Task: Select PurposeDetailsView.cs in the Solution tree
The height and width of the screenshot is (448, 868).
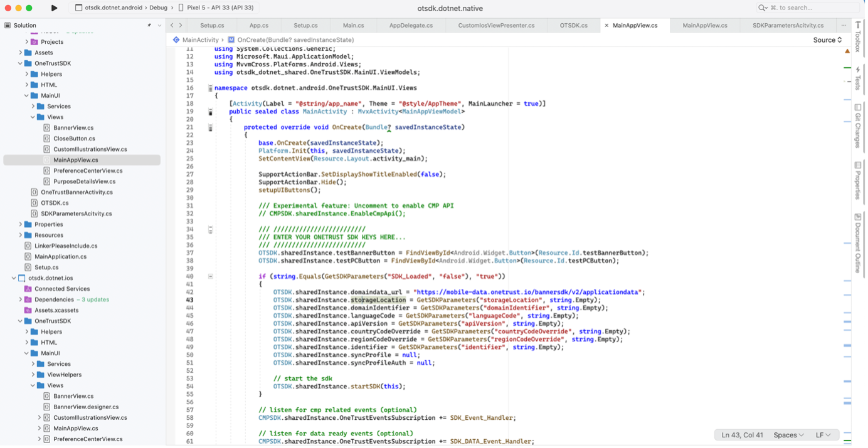Action: (84, 182)
